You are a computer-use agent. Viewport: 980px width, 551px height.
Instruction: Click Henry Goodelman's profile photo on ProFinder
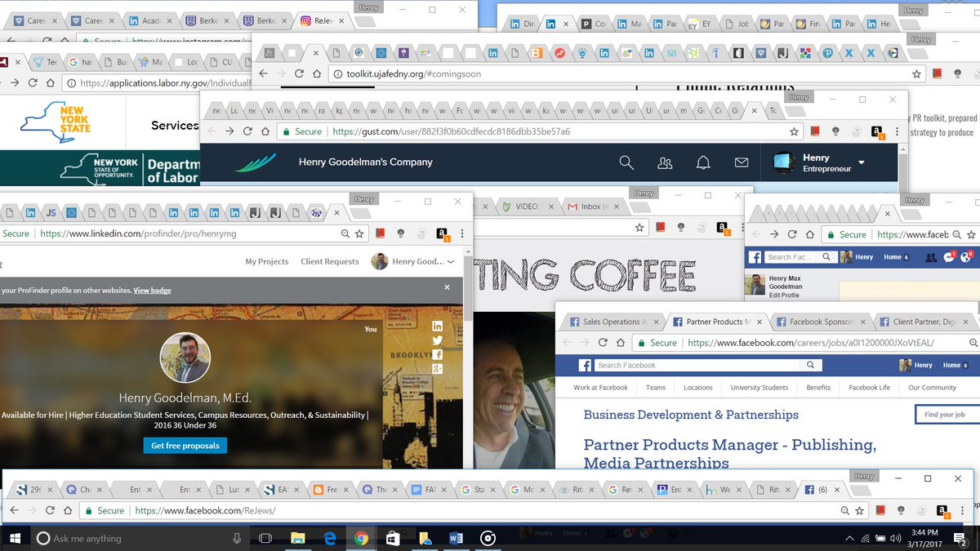185,358
